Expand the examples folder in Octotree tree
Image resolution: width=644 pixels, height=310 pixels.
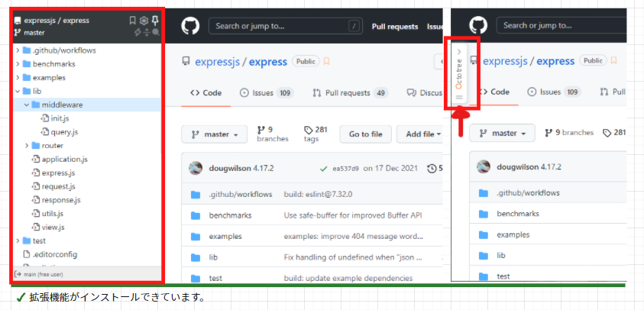(x=18, y=78)
